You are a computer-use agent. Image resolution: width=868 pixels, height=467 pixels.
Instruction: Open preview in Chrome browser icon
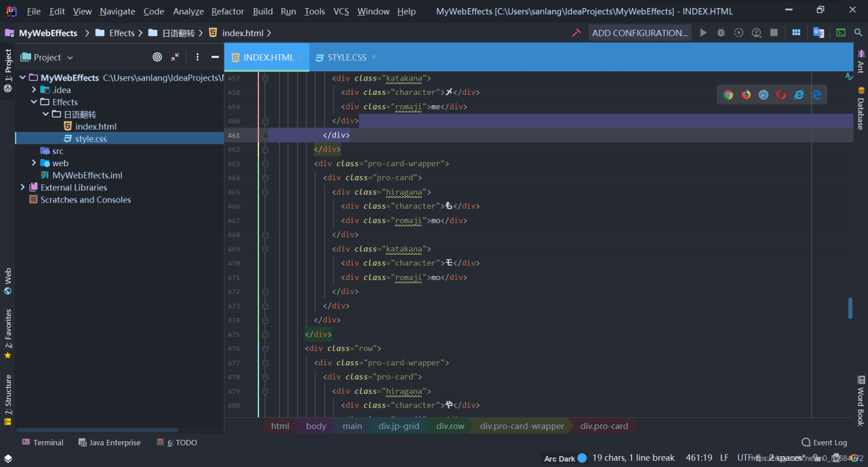[728, 95]
